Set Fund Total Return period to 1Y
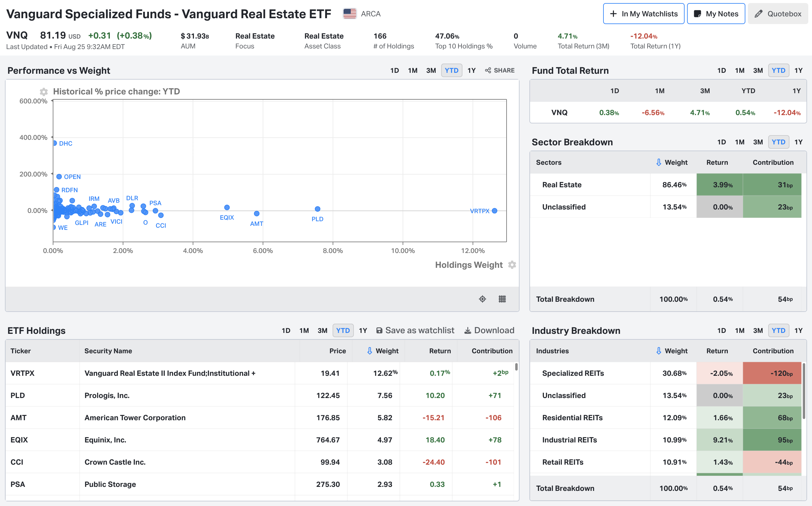This screenshot has width=812, height=506. coord(798,70)
